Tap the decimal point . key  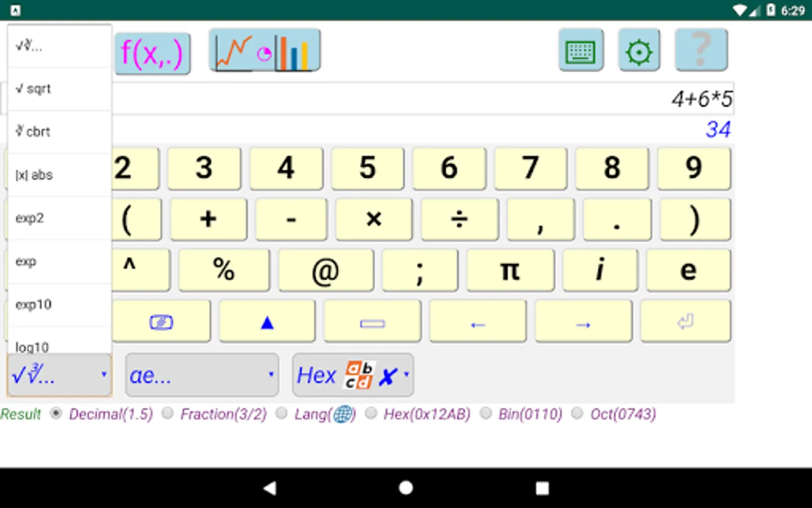pyautogui.click(x=617, y=219)
